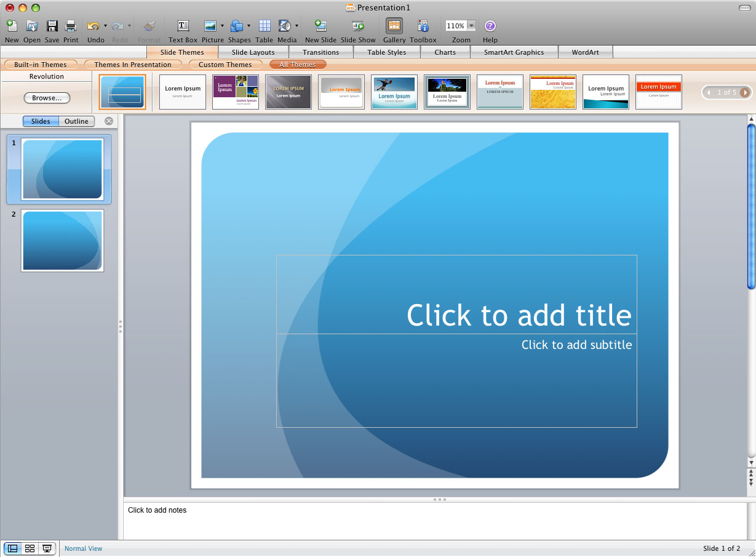
Task: Start the Slide Show
Action: (x=357, y=26)
